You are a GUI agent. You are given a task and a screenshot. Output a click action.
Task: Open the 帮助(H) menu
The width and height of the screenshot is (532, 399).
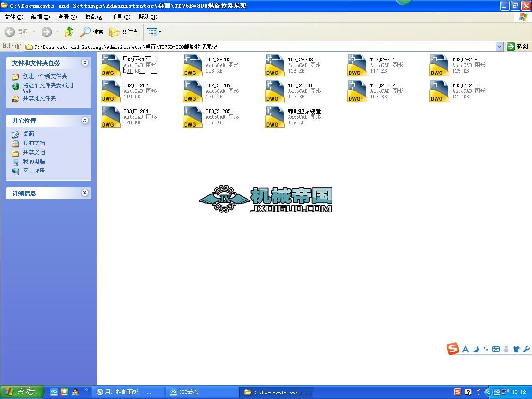[x=148, y=17]
